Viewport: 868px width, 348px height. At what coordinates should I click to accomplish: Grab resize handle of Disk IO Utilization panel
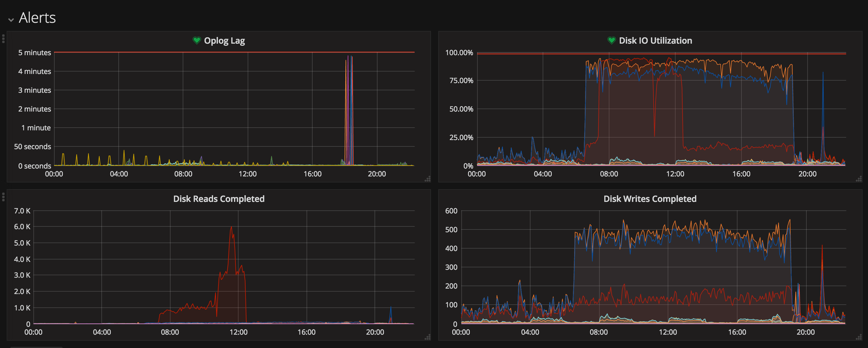click(859, 179)
